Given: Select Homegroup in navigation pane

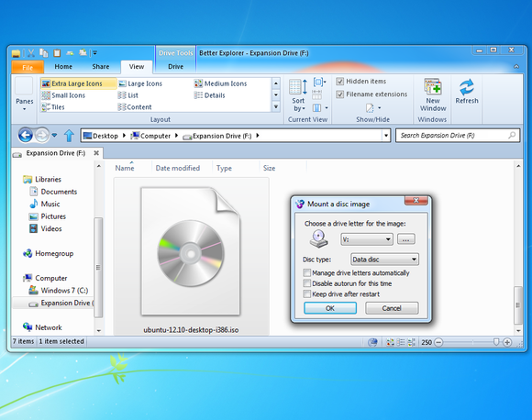Looking at the screenshot, I should [49, 253].
